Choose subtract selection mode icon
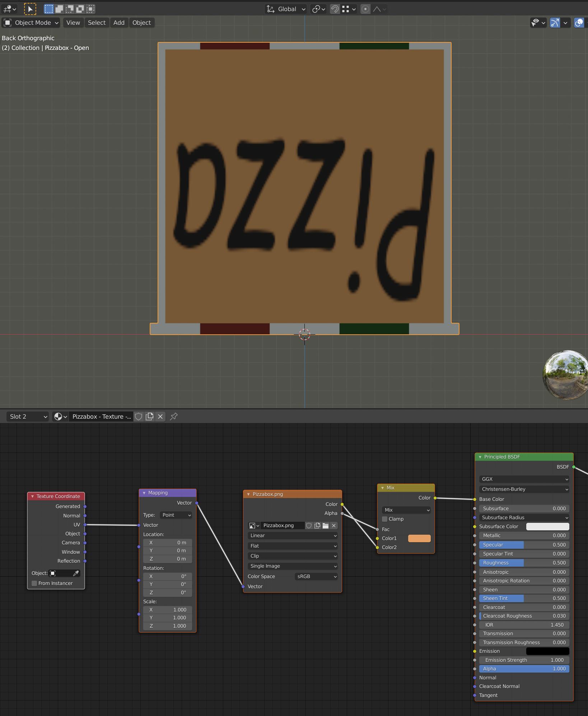 pyautogui.click(x=70, y=9)
